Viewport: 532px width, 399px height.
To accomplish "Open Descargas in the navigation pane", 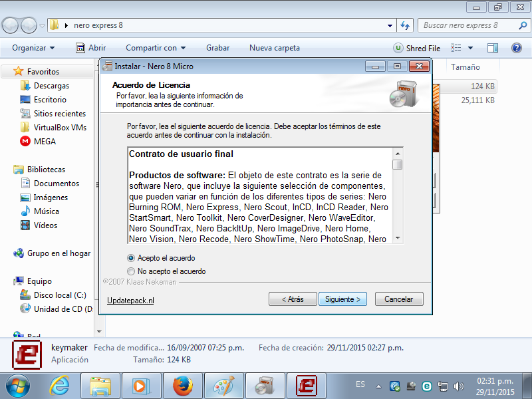I will (51, 86).
